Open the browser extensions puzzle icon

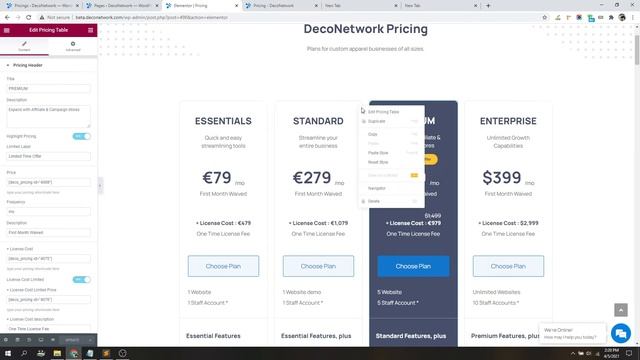(611, 18)
